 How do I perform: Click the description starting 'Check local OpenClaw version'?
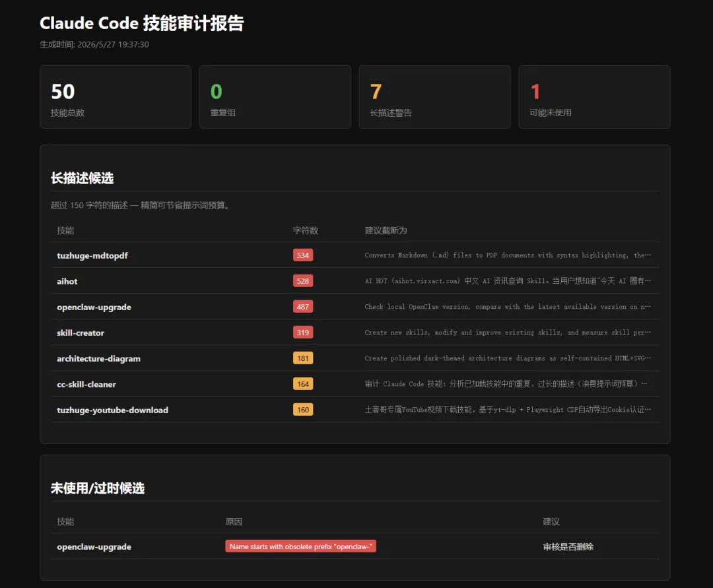click(508, 307)
